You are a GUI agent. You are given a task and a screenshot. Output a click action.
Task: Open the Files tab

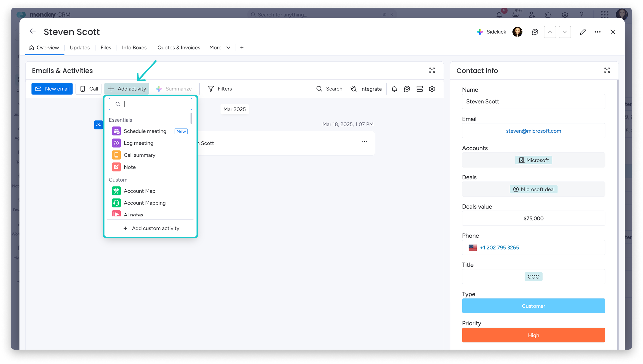point(106,47)
